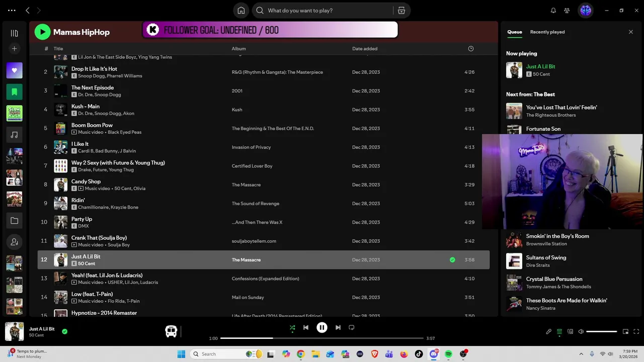Select You've Lost That Lovin' Feelin' in queue
The height and width of the screenshot is (362, 644).
click(561, 108)
